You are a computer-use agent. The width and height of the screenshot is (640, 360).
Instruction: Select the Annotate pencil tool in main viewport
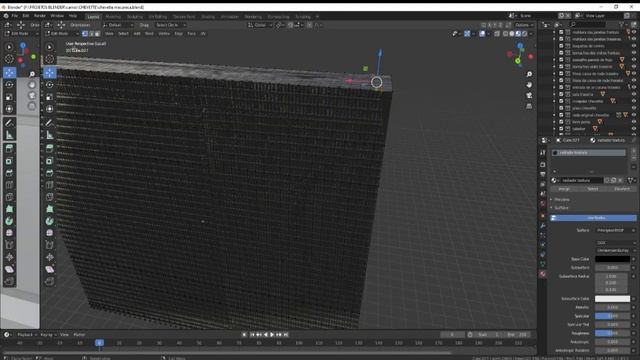[49, 122]
